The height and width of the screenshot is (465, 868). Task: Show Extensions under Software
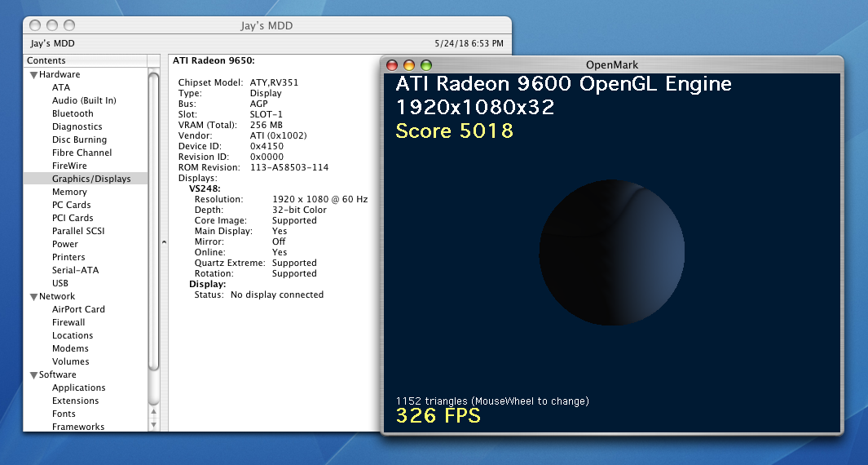[75, 401]
